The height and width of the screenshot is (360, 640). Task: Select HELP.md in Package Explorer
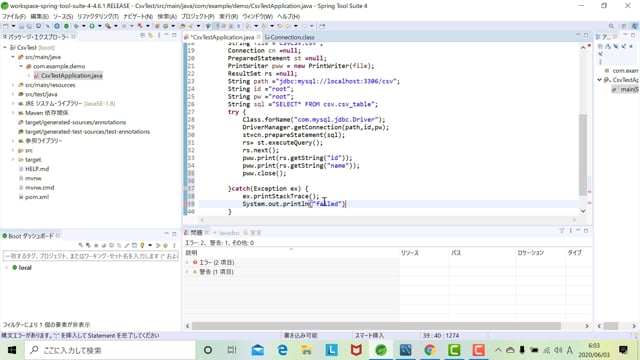37,169
